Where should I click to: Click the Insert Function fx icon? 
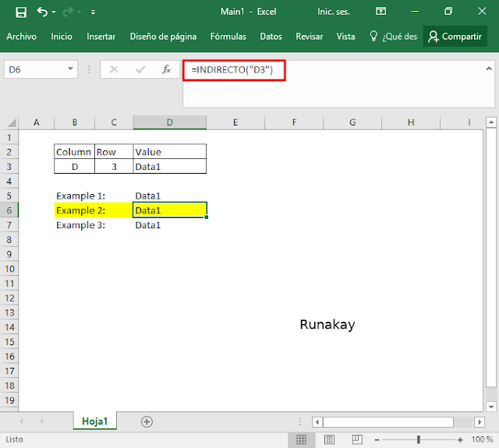tap(166, 69)
